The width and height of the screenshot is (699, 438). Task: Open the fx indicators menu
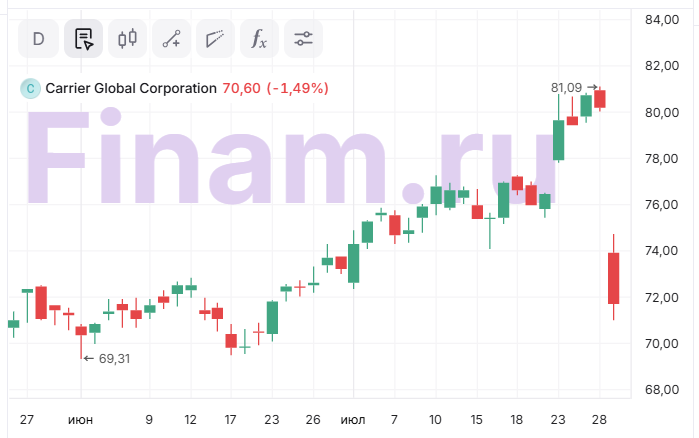pos(259,40)
